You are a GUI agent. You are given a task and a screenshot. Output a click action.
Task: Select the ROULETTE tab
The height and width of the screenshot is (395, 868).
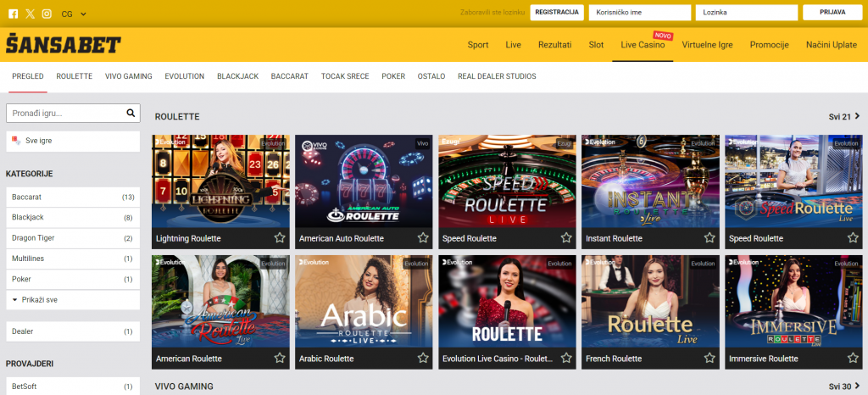(75, 76)
